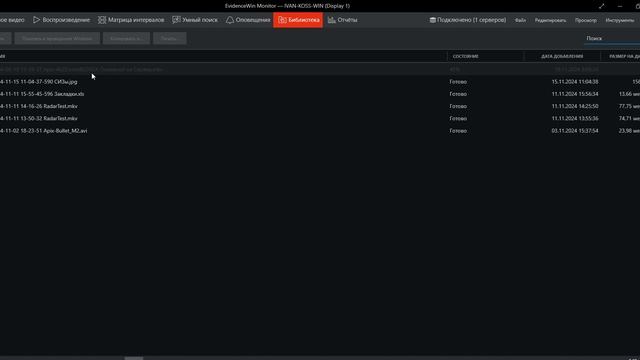Click the Печать... button

[x=170, y=38]
